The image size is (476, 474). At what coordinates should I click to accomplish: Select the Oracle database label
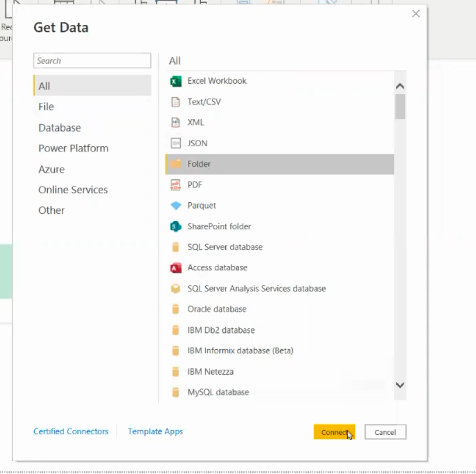click(x=217, y=309)
